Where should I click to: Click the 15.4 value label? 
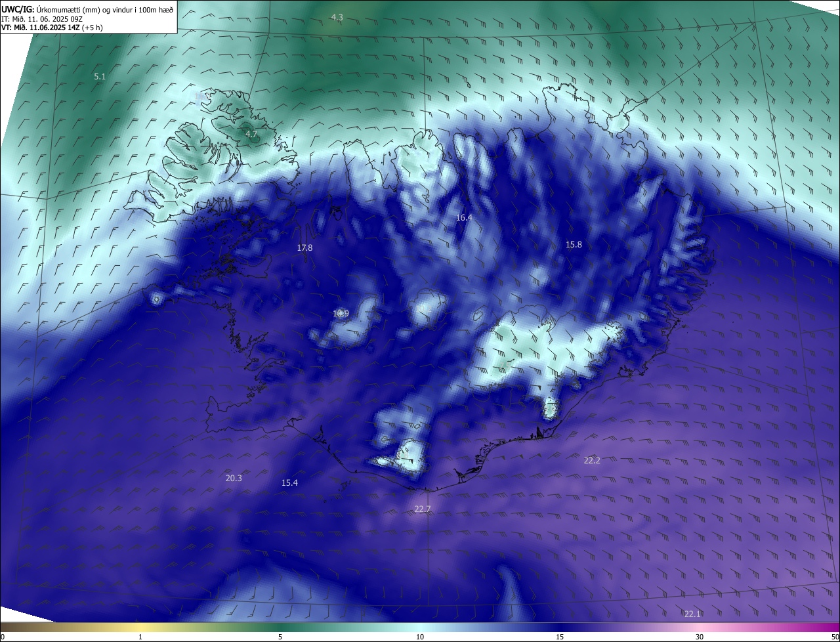point(289,483)
